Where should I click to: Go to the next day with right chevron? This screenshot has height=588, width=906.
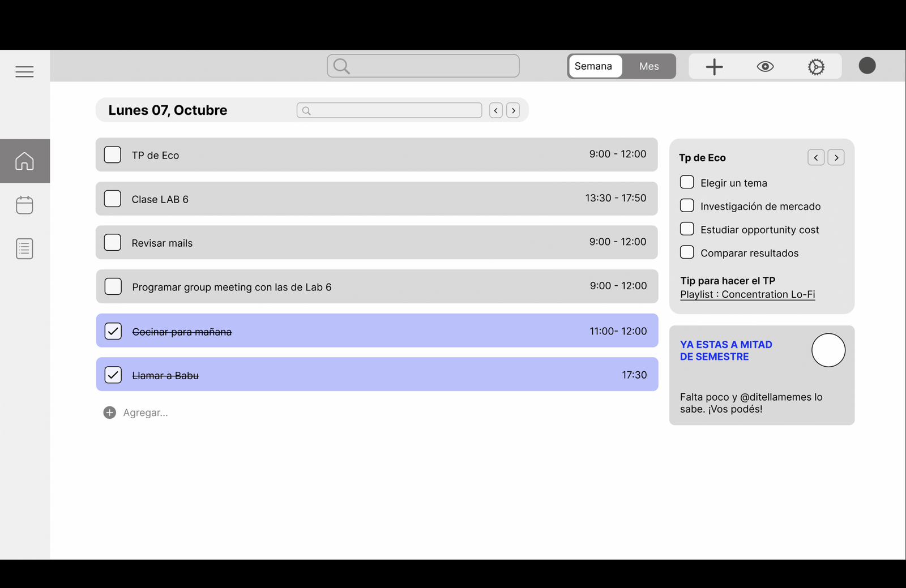pos(513,110)
